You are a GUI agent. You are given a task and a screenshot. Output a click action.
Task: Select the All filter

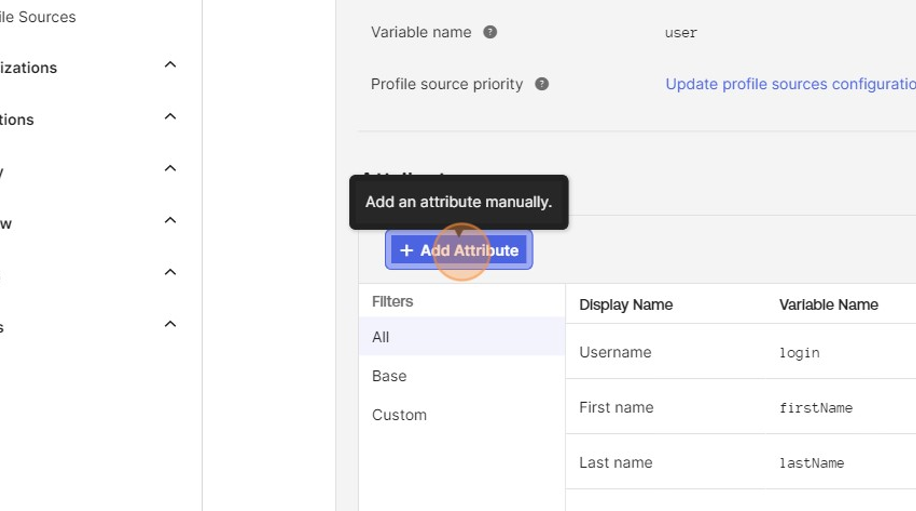462,337
